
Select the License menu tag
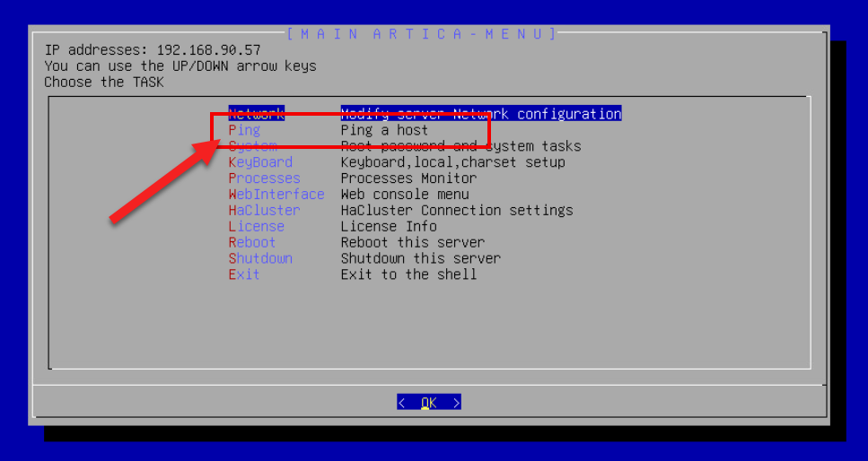[x=257, y=226]
